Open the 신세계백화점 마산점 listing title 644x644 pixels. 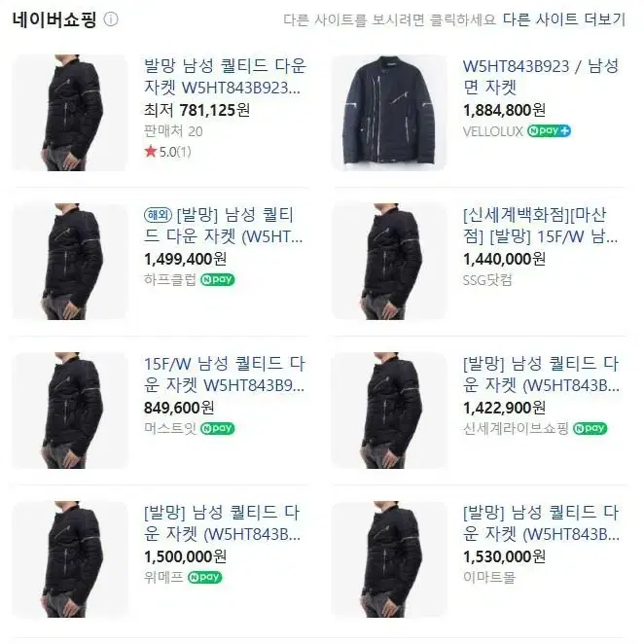pyautogui.click(x=541, y=226)
